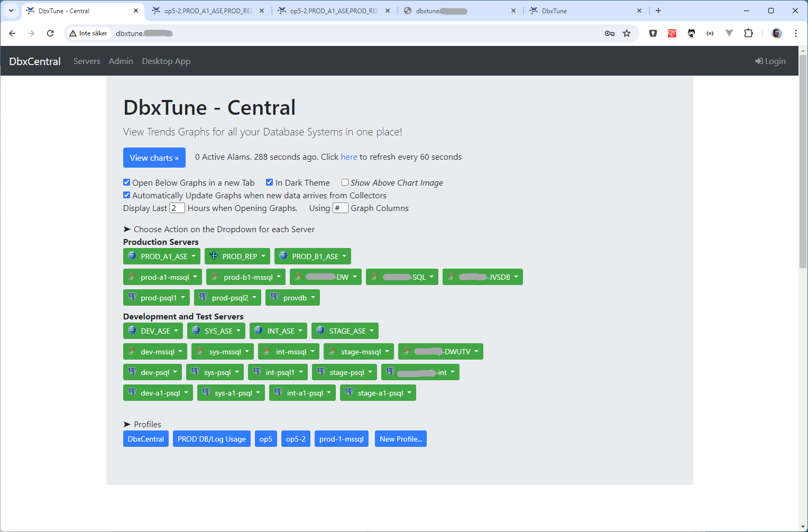Expand the PROD_B1_ASE server dropdown
This screenshot has height=532, width=808.
pos(313,256)
